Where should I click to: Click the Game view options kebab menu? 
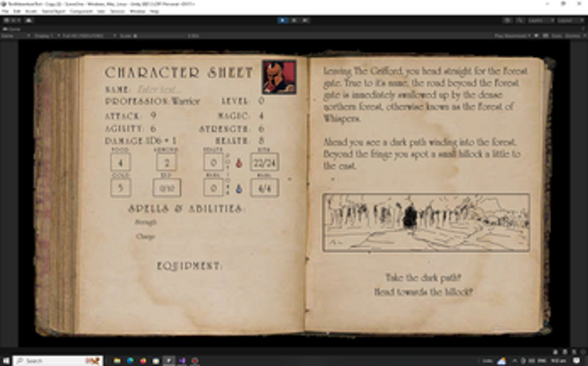pos(584,29)
